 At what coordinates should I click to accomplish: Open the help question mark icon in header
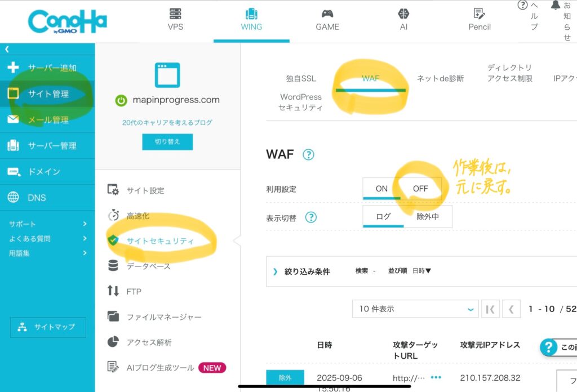click(x=522, y=5)
